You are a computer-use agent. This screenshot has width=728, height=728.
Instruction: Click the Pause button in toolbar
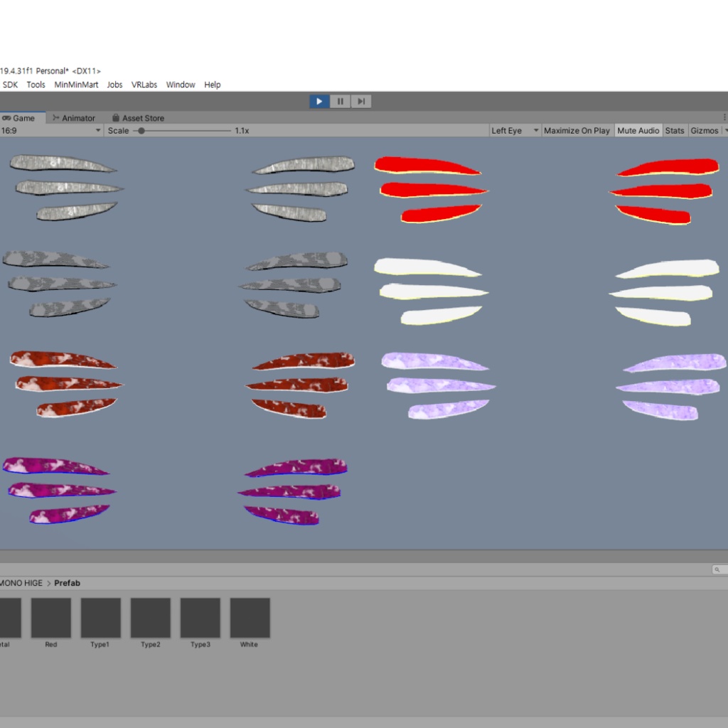coord(341,101)
